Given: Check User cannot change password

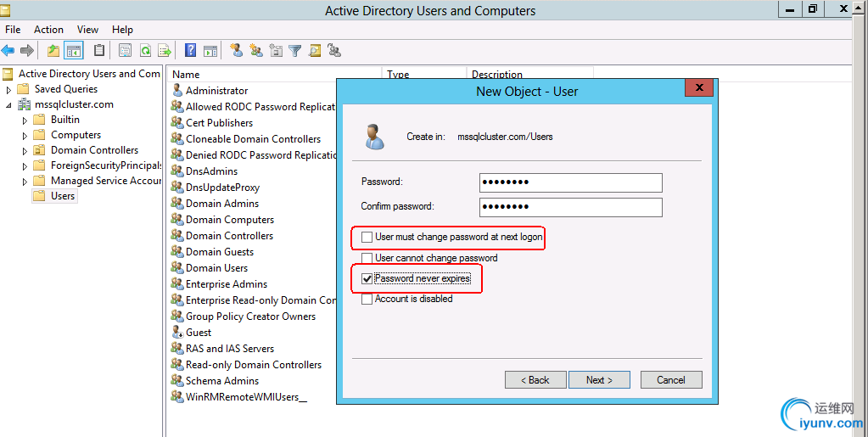Looking at the screenshot, I should click(367, 258).
